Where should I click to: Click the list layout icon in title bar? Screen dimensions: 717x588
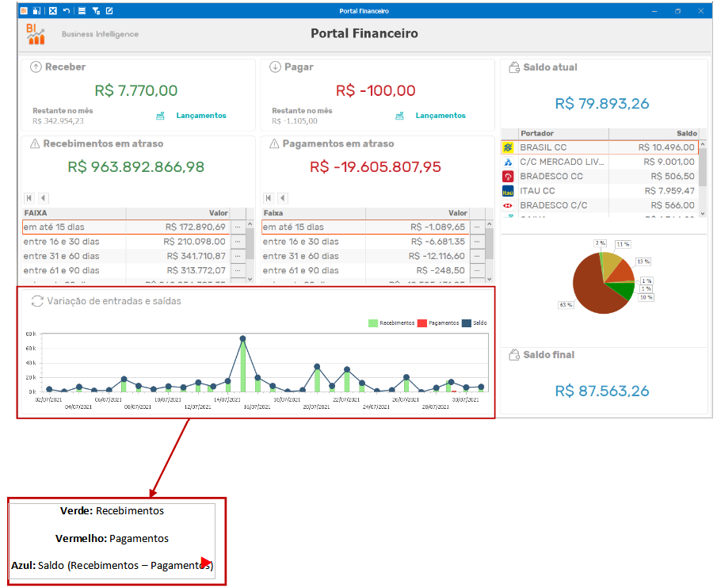tap(82, 10)
